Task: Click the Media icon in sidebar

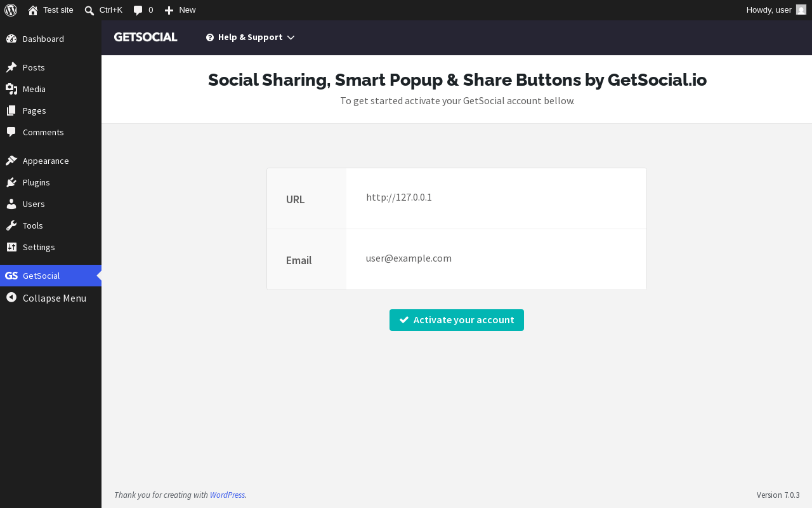Action: click(11, 89)
